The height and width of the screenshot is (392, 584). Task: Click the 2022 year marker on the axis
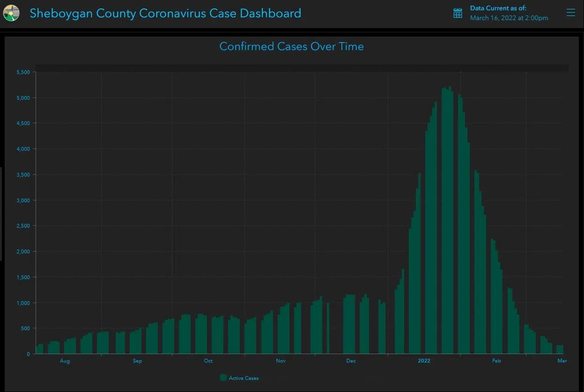point(424,361)
